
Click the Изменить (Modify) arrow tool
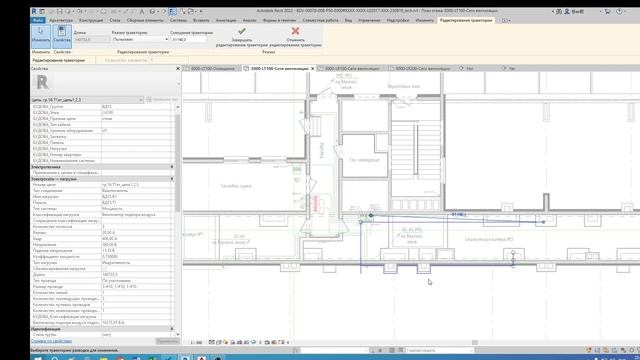[41, 36]
